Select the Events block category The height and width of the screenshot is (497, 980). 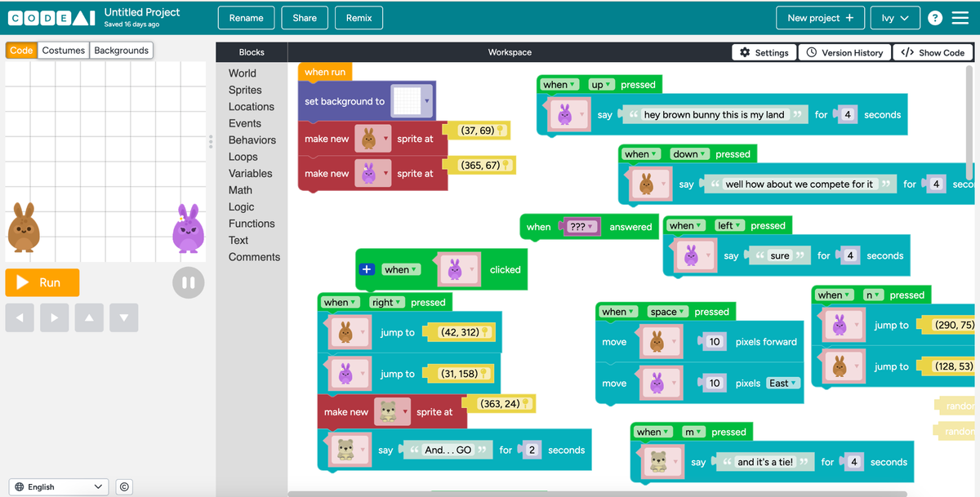tap(245, 123)
